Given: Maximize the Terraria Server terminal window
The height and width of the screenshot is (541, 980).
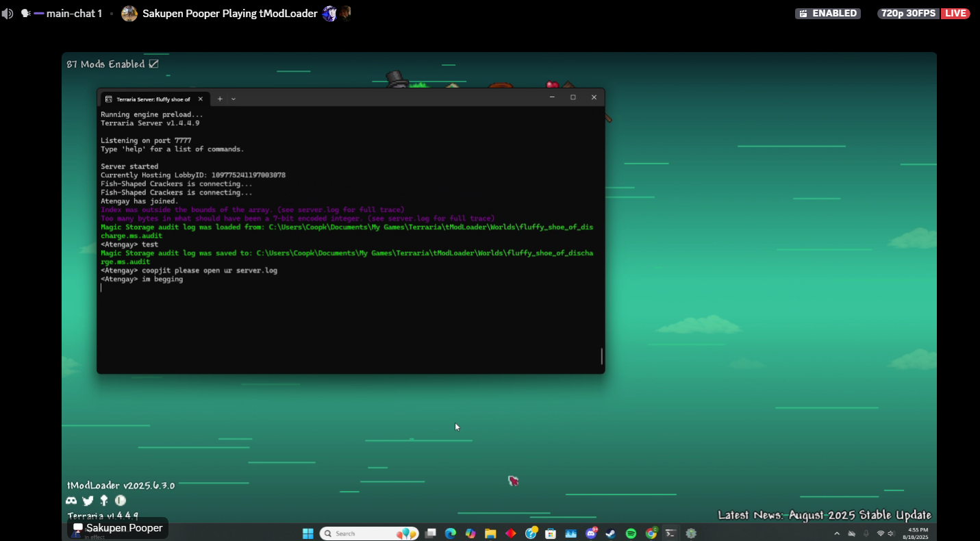Looking at the screenshot, I should (x=573, y=97).
